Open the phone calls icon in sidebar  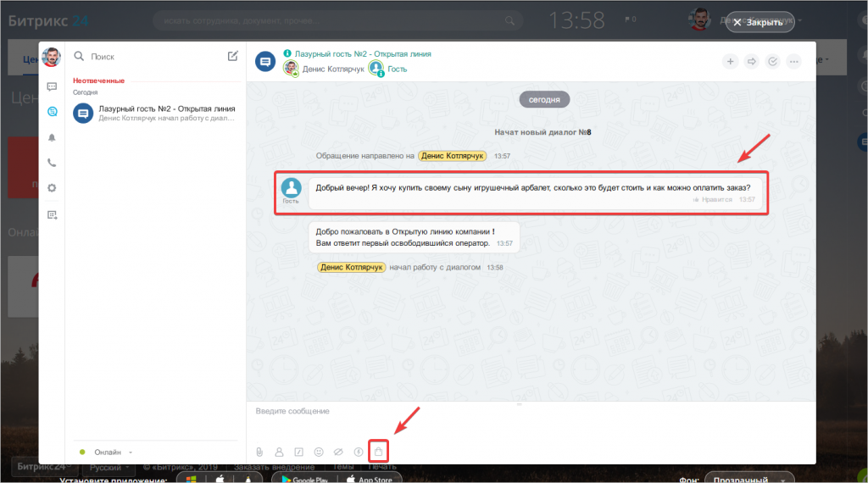(52, 163)
